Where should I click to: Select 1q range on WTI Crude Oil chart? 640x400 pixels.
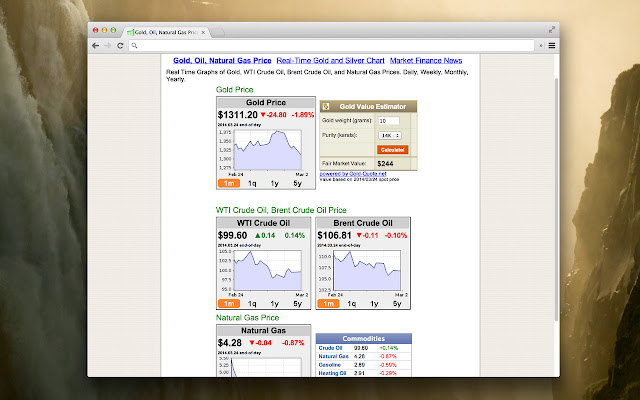pos(252,304)
